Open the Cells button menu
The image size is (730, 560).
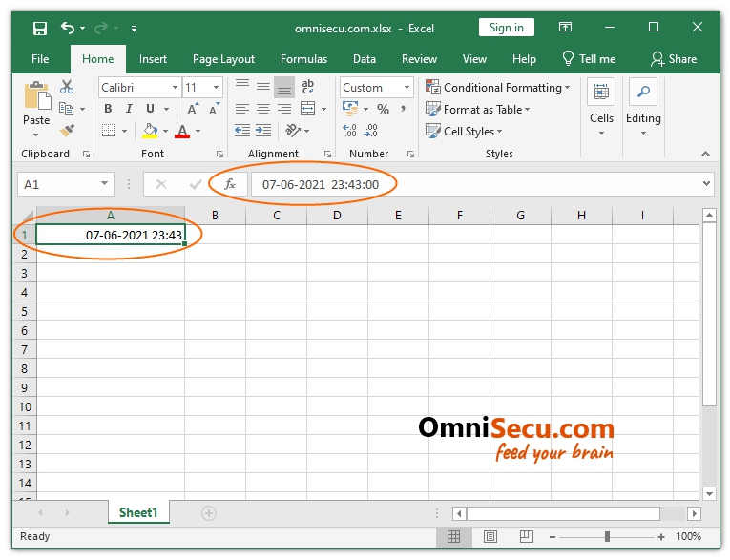(x=601, y=109)
